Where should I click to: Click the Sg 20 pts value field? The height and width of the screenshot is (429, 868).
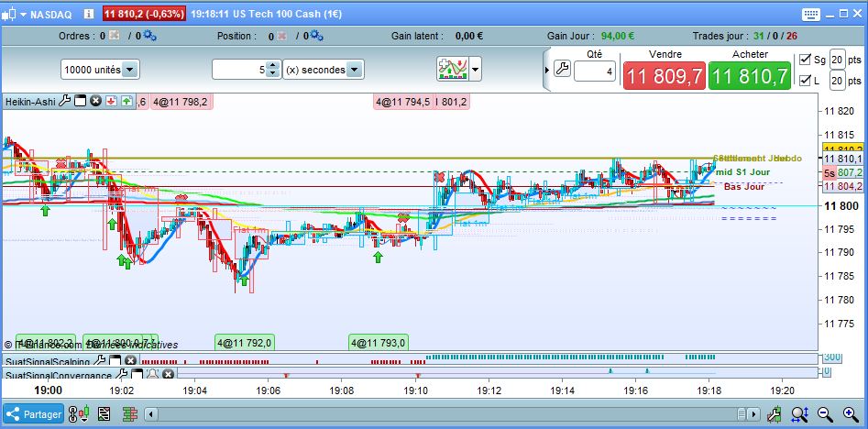click(837, 60)
